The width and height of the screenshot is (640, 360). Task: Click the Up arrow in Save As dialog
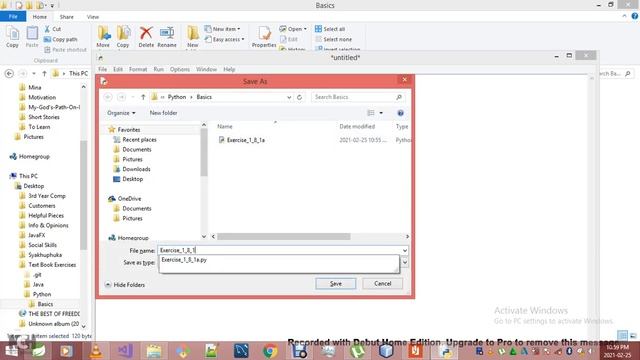point(143,97)
